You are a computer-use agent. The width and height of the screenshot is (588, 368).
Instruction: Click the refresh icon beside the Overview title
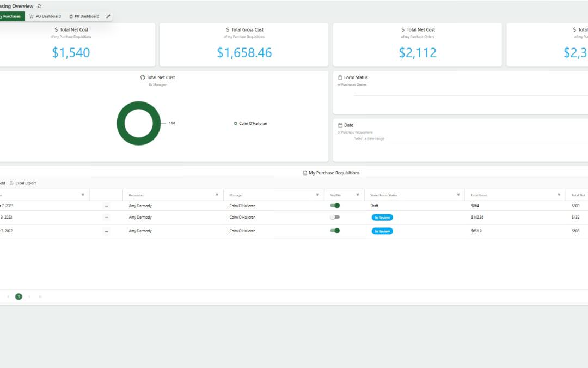tap(39, 6)
